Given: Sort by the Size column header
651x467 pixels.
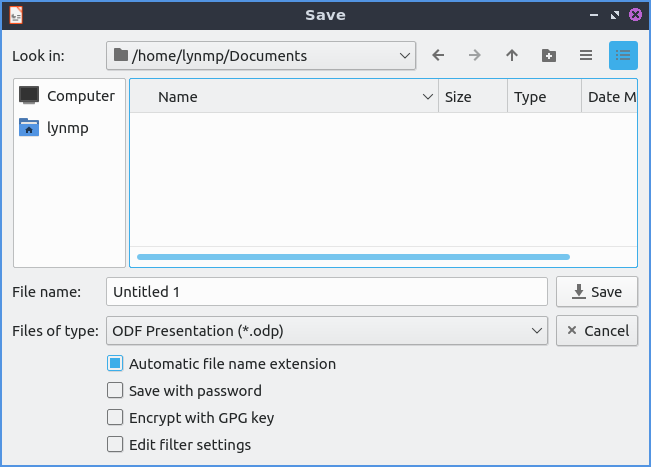Looking at the screenshot, I should point(470,97).
